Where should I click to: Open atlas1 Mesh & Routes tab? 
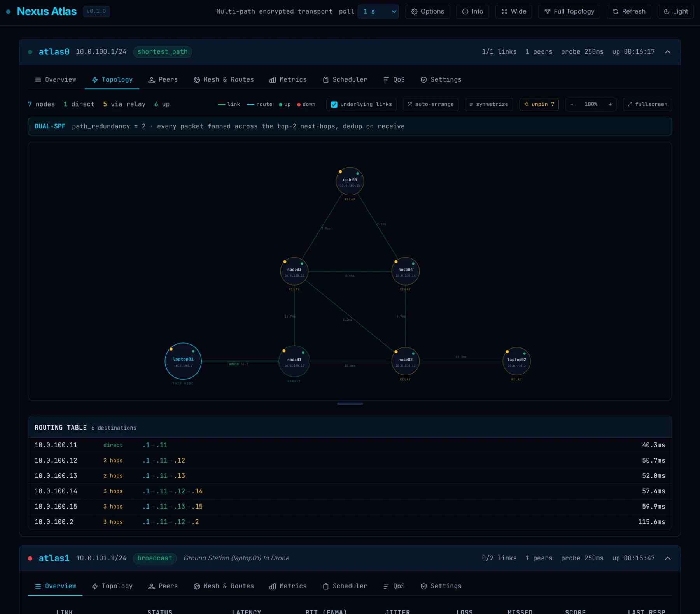[x=224, y=586]
